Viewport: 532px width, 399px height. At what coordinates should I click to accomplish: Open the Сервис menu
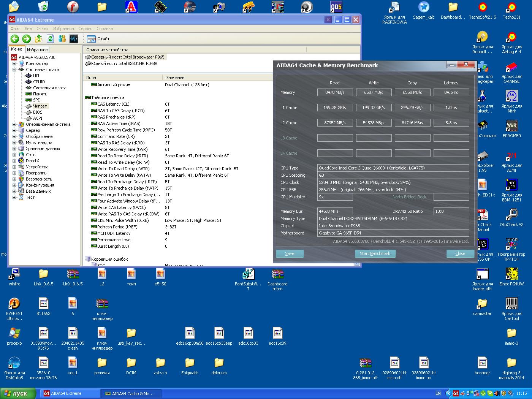coord(85,28)
